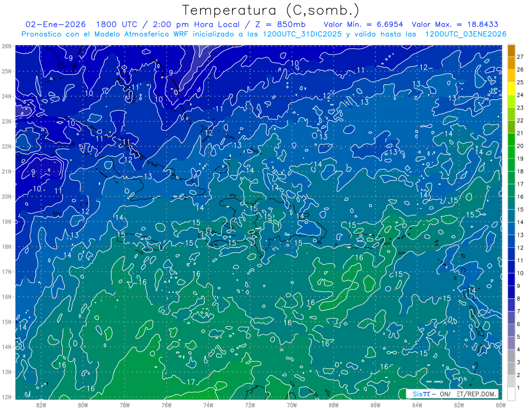The image size is (532, 411).
Task: Select the "24N" latitude axis label
Action: click(x=7, y=96)
